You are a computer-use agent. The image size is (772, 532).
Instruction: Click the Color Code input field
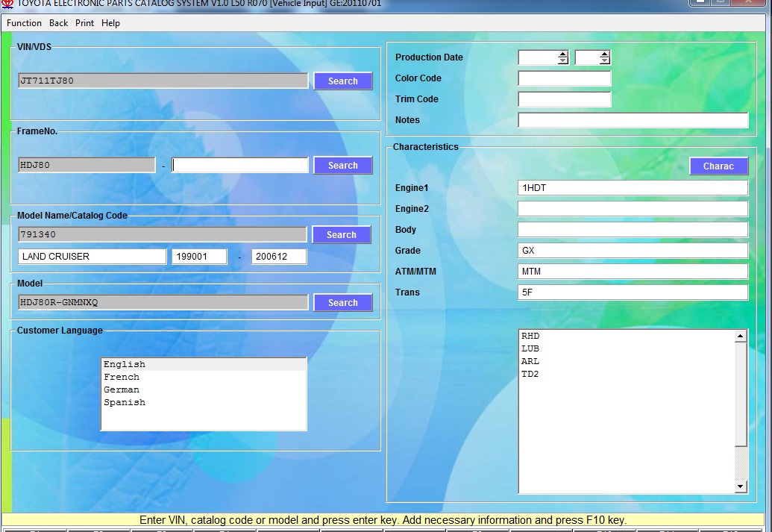pyautogui.click(x=565, y=78)
